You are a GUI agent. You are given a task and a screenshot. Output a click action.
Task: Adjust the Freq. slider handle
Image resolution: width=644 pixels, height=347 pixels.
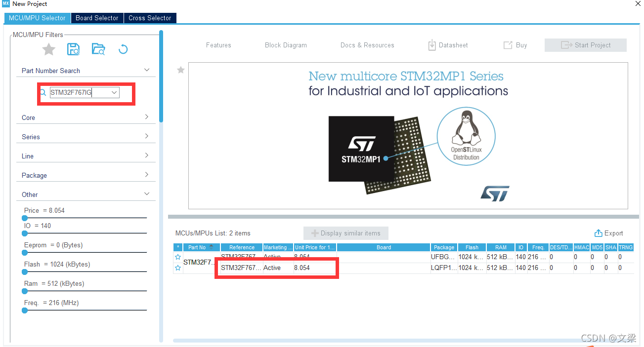[25, 310]
